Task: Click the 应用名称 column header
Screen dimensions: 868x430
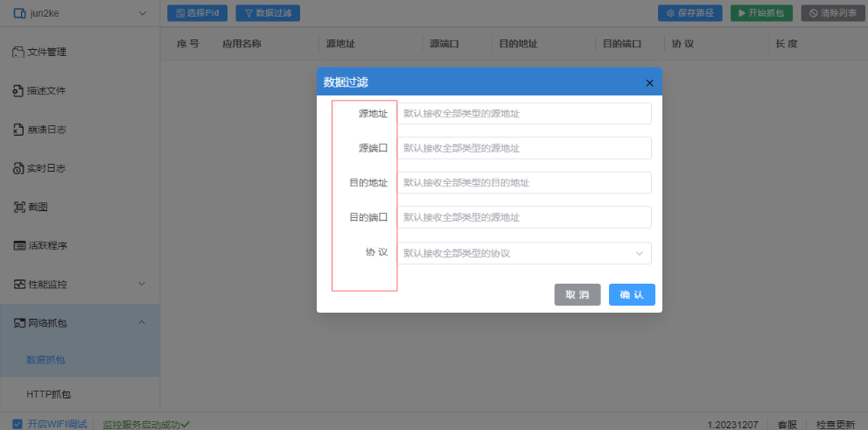Action: 241,44
